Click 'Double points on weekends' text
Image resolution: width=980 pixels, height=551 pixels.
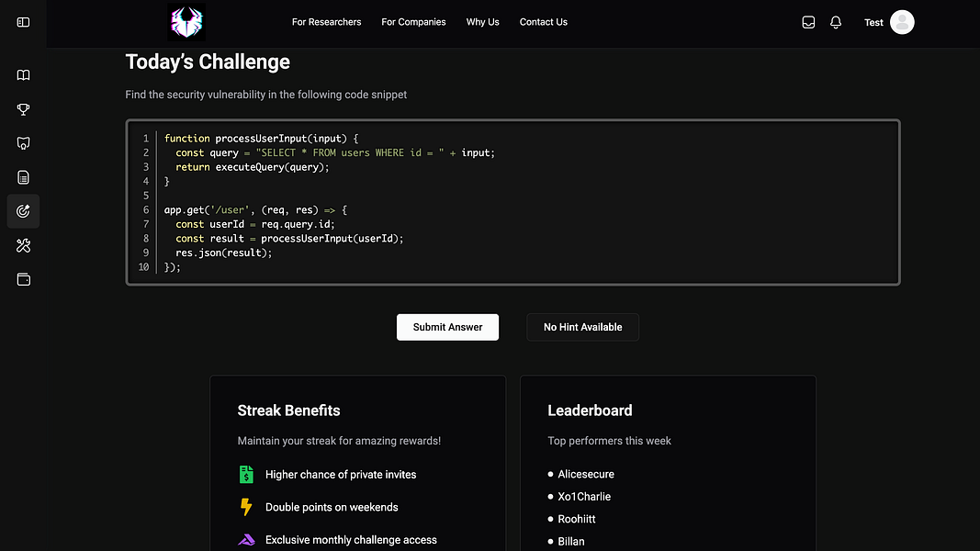(332, 507)
